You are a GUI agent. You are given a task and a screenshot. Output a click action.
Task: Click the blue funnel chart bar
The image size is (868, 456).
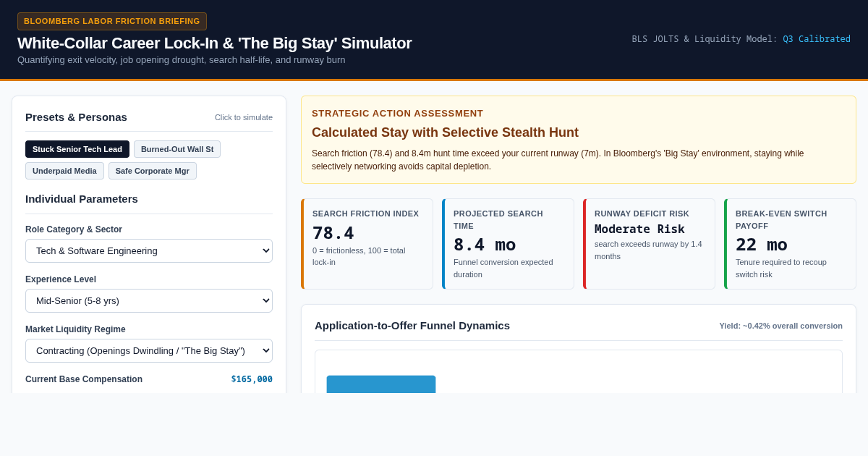[381, 384]
